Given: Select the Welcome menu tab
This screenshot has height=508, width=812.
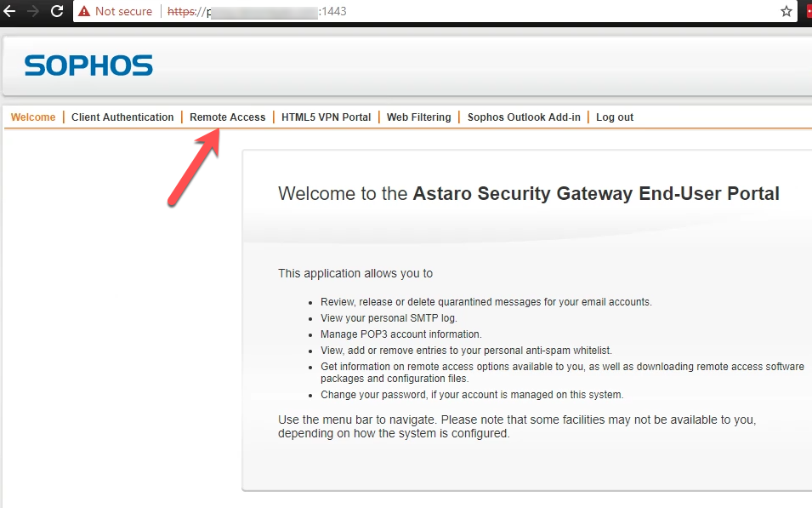Looking at the screenshot, I should click(33, 117).
